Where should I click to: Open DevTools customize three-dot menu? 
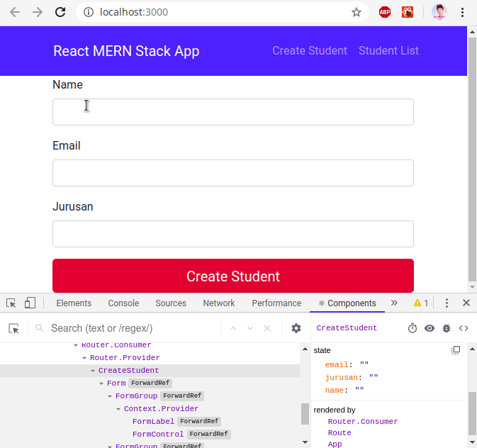click(447, 303)
